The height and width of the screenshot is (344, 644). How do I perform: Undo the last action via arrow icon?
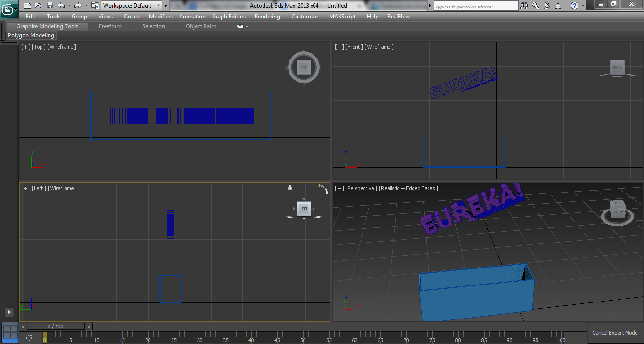(61, 6)
